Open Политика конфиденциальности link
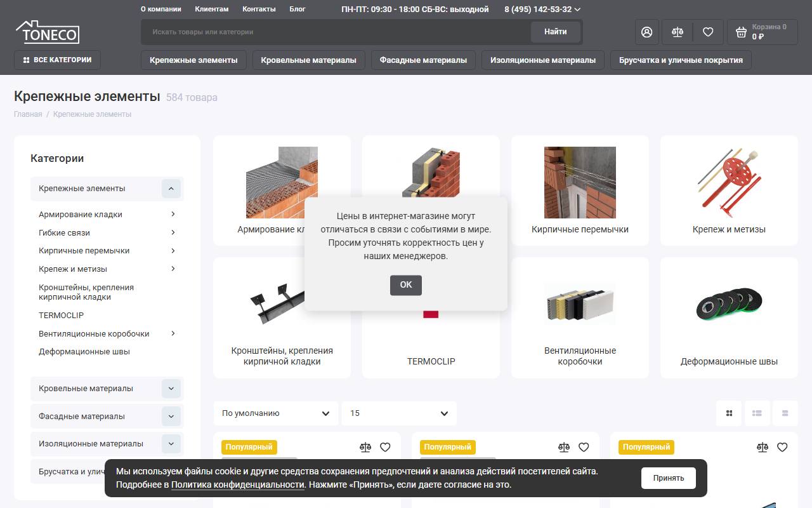 (x=238, y=485)
